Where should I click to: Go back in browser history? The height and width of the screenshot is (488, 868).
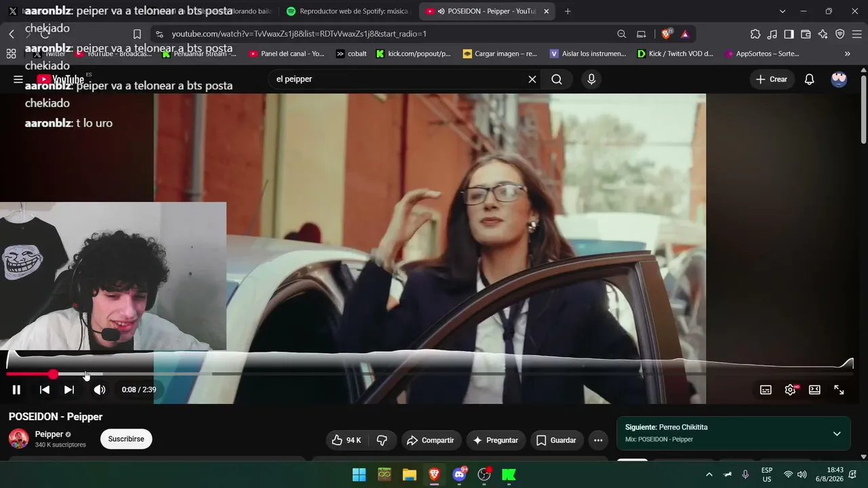tap(12, 34)
